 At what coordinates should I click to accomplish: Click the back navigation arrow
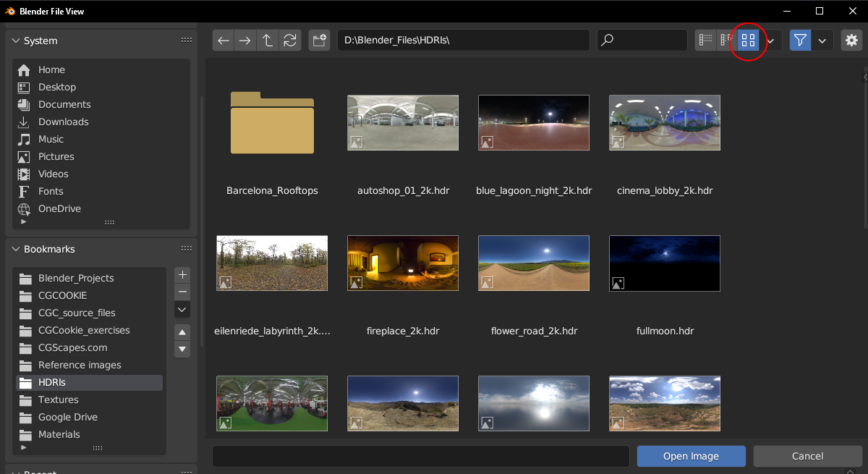pyautogui.click(x=224, y=41)
